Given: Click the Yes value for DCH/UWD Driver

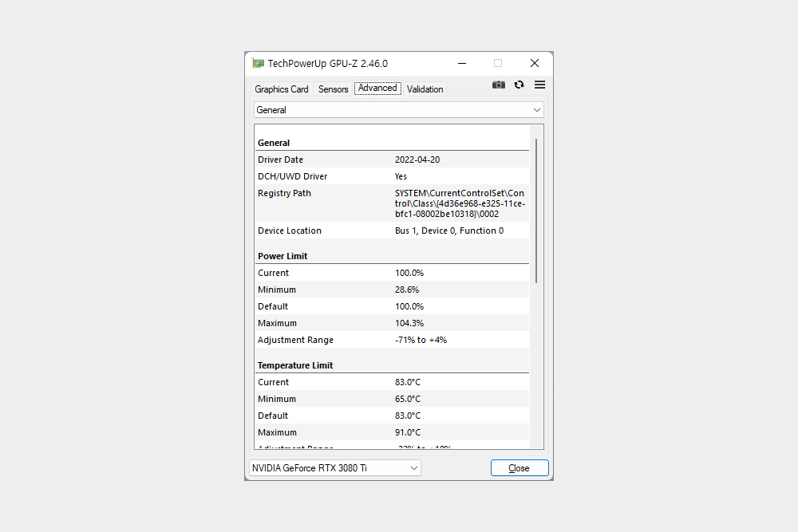Looking at the screenshot, I should pos(401,176).
